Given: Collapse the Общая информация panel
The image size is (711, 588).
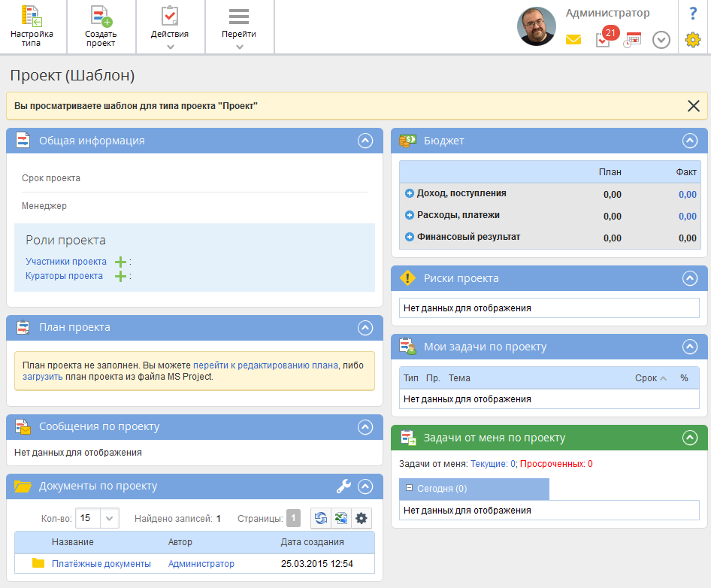Looking at the screenshot, I should 365,141.
